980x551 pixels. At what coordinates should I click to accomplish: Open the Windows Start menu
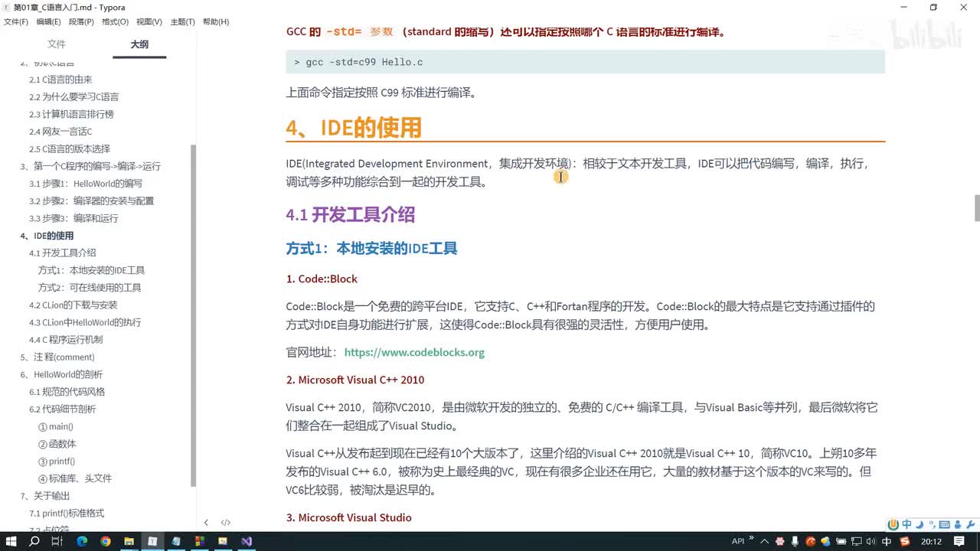tap(11, 541)
